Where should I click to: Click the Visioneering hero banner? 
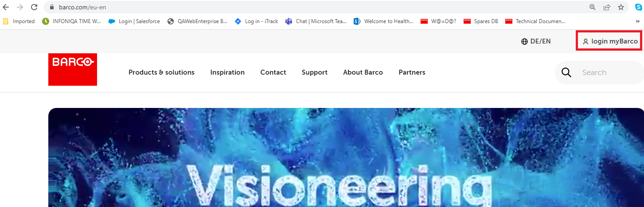[x=346, y=169]
